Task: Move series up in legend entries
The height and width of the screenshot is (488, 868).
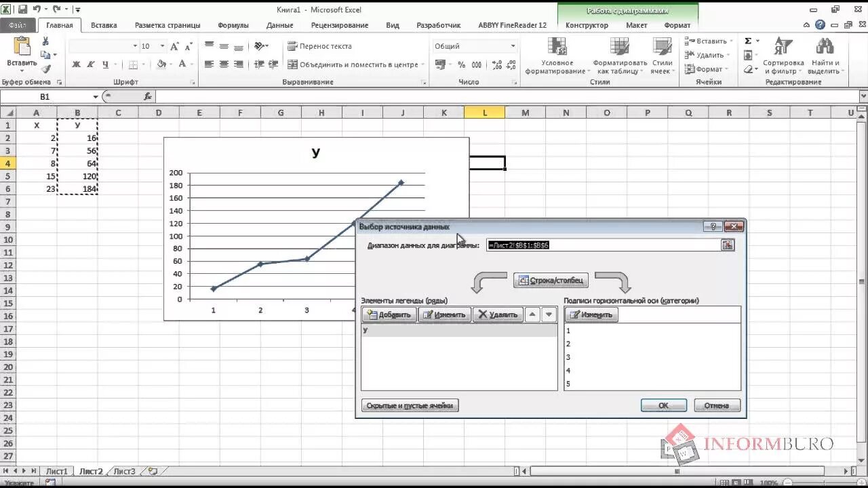Action: (533, 314)
